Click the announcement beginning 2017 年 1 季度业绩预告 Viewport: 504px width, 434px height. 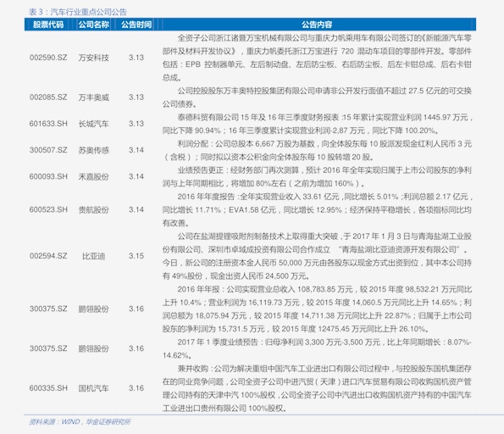coord(317,348)
